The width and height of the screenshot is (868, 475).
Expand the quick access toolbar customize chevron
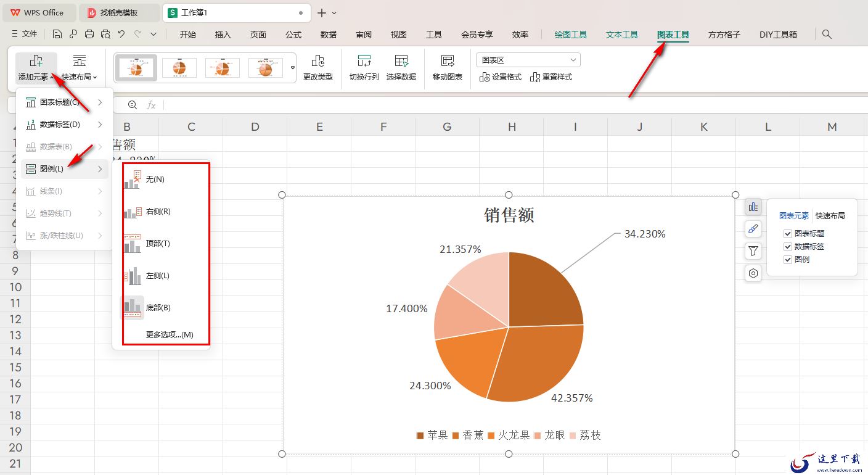click(154, 35)
